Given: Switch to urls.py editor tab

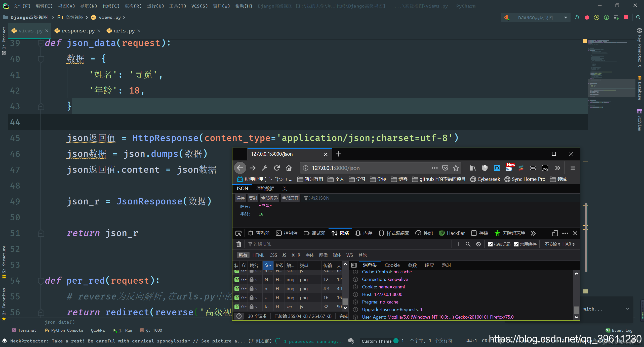Looking at the screenshot, I should click(124, 31).
